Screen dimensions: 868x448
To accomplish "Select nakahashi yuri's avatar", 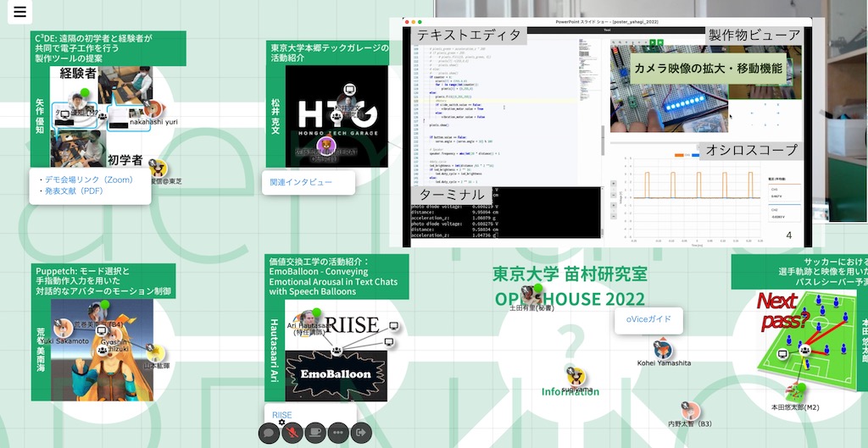I will 153,109.
